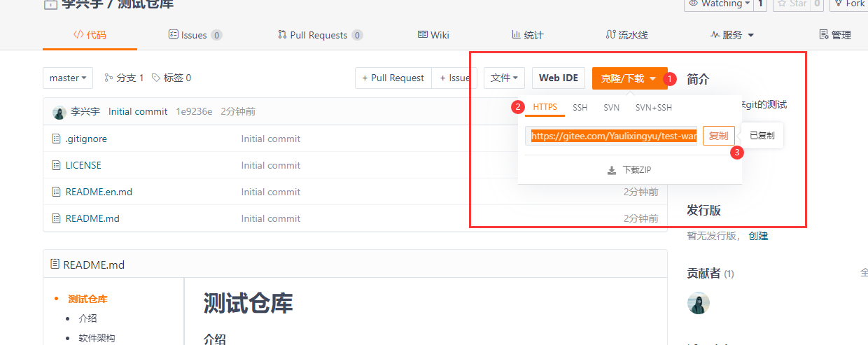Click Initial commit message for .gitignore
The image size is (868, 345).
(271, 139)
